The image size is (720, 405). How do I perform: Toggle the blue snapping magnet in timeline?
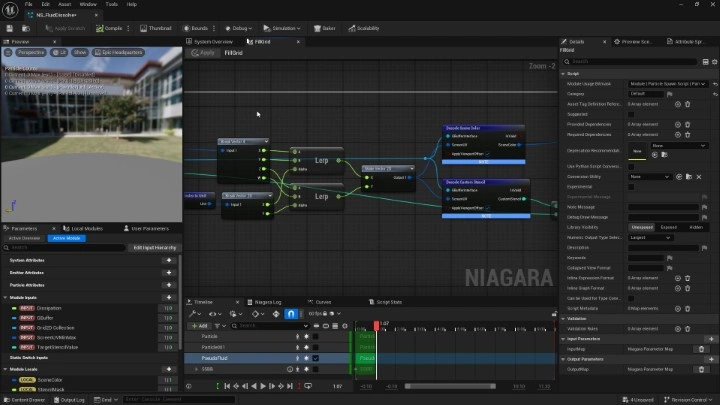(291, 313)
